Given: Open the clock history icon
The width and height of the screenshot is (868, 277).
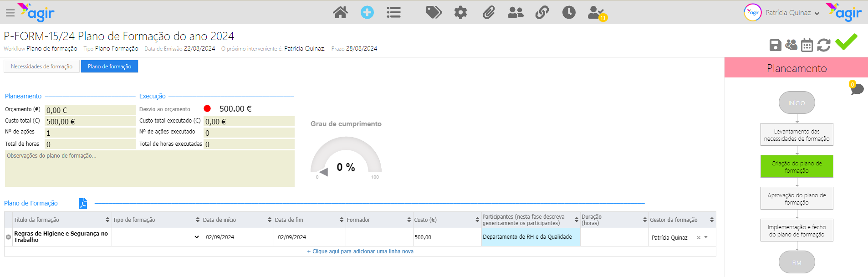Looking at the screenshot, I should (x=569, y=12).
